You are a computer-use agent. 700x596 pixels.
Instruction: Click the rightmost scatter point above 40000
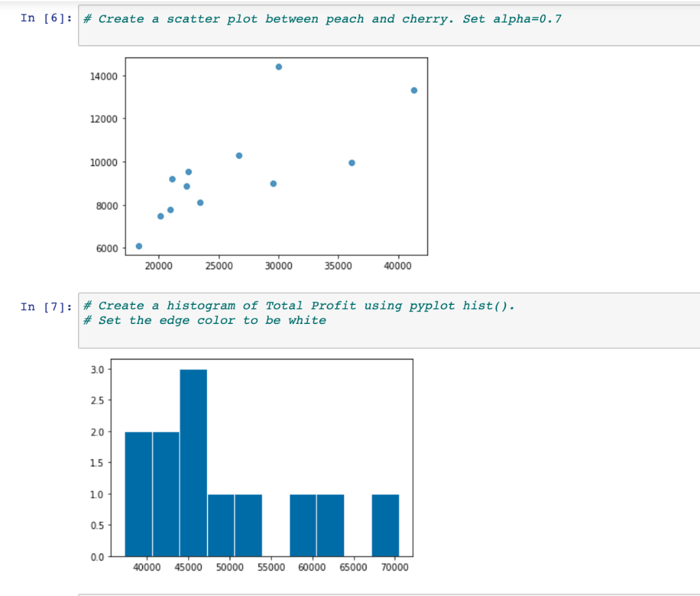pyautogui.click(x=414, y=89)
